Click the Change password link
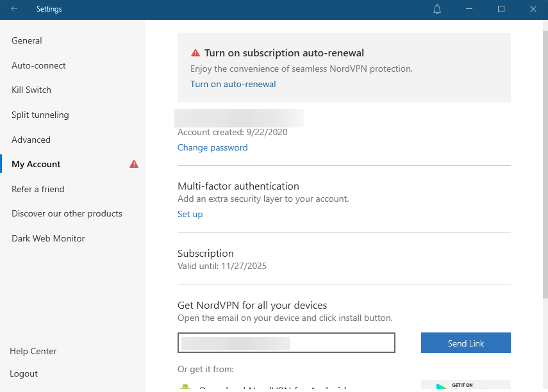Viewport: 548px width, 392px height. tap(212, 147)
